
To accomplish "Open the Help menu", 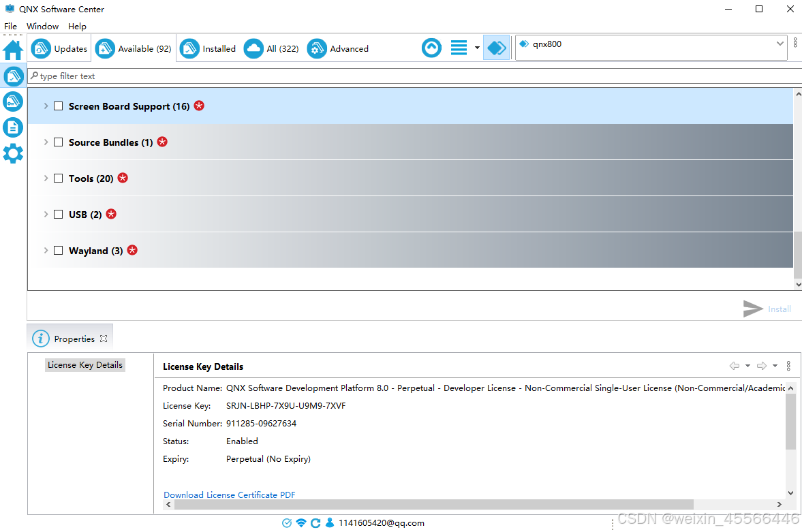I will point(77,26).
